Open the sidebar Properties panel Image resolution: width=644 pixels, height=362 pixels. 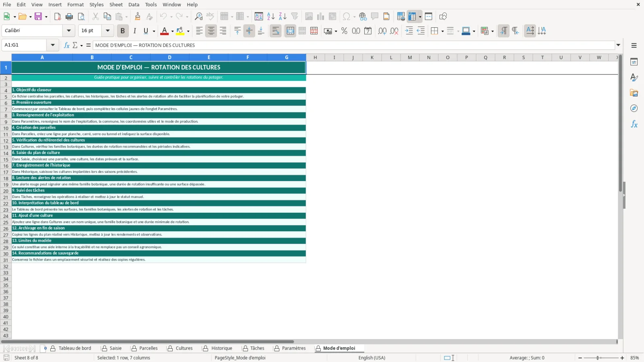pyautogui.click(x=634, y=62)
